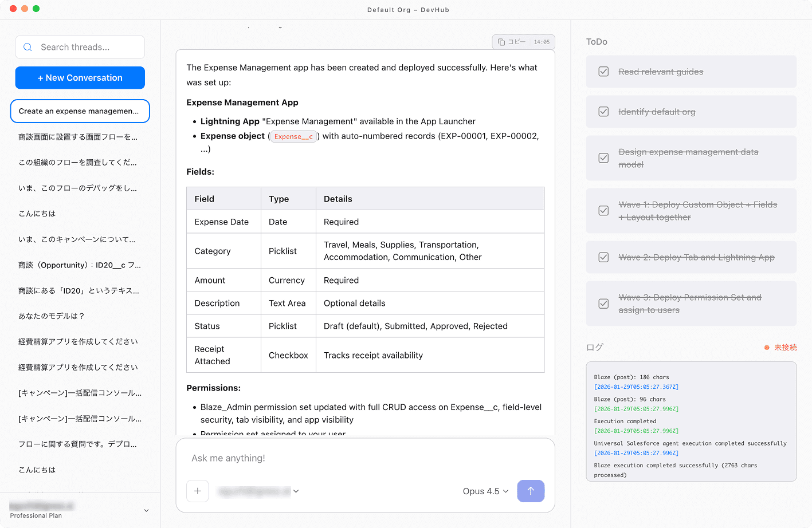Toggle 'Read relevant guides' checkbox
Viewport: 812px width, 528px height.
point(603,72)
